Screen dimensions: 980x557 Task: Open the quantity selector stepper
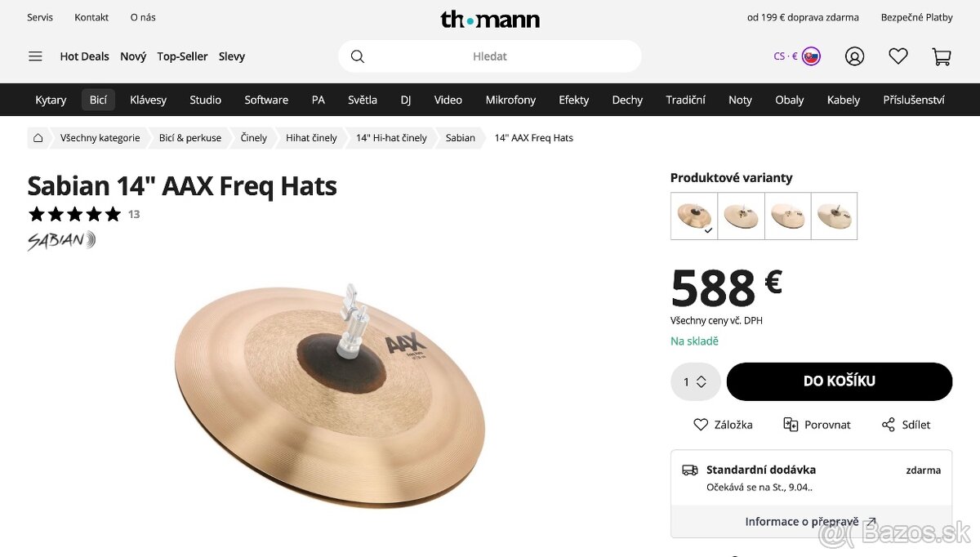(x=695, y=381)
